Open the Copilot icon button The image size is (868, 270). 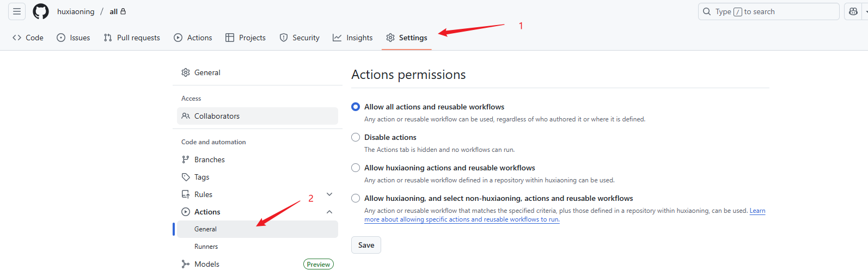pyautogui.click(x=853, y=11)
